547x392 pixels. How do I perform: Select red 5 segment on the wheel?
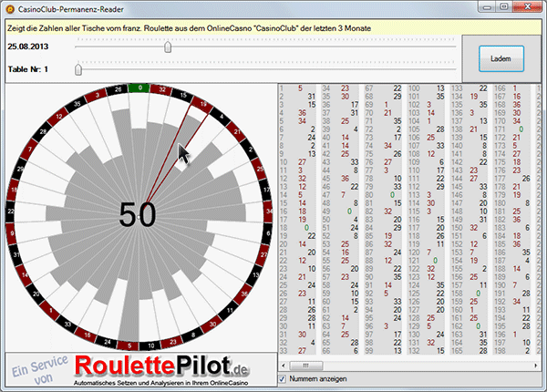pos(129,346)
